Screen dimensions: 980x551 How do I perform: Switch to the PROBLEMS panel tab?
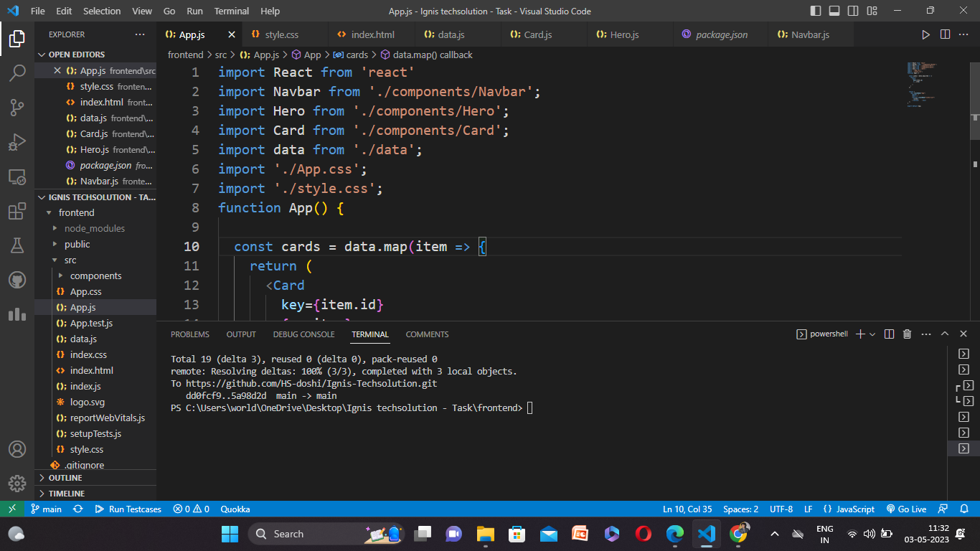click(189, 334)
